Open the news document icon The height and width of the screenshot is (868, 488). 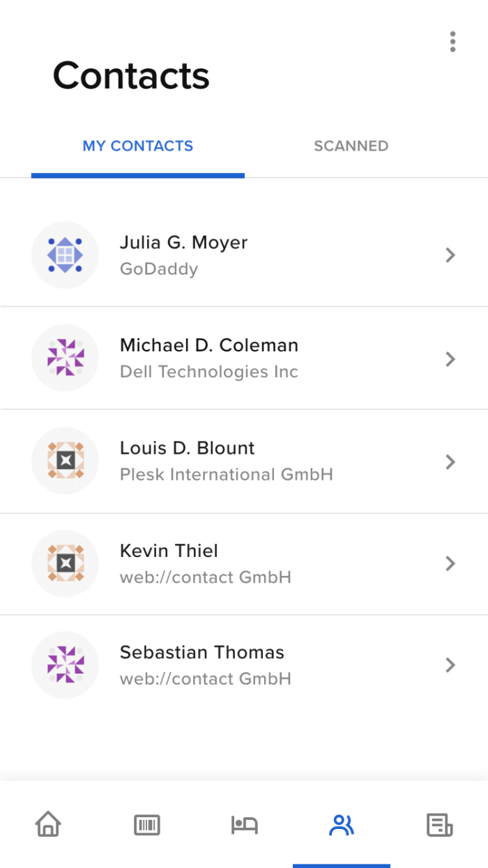[439, 825]
